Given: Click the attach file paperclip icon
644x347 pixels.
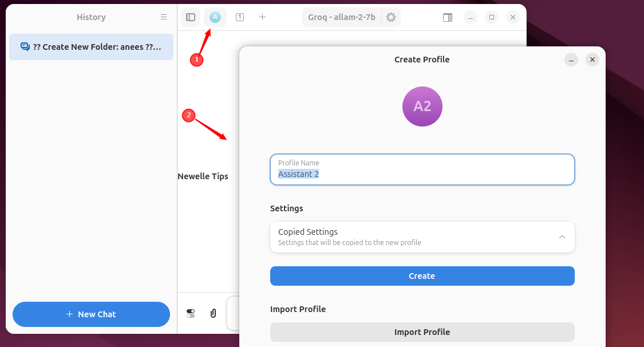Looking at the screenshot, I should pos(214,313).
